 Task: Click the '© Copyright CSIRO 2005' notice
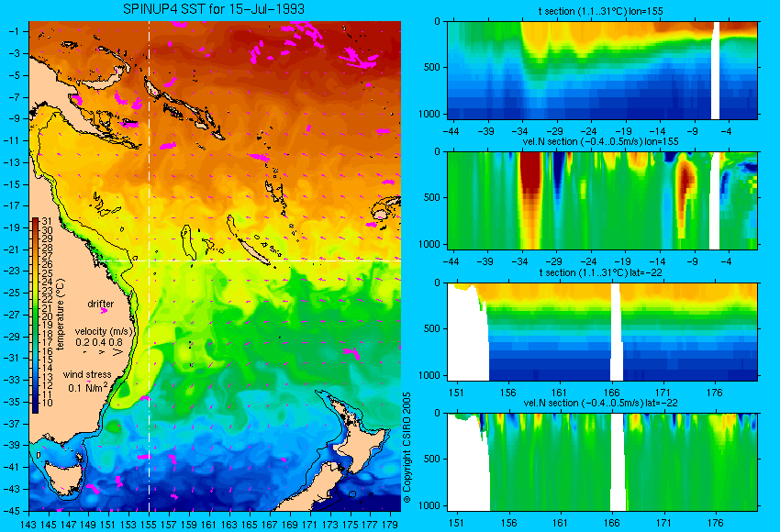click(407, 448)
